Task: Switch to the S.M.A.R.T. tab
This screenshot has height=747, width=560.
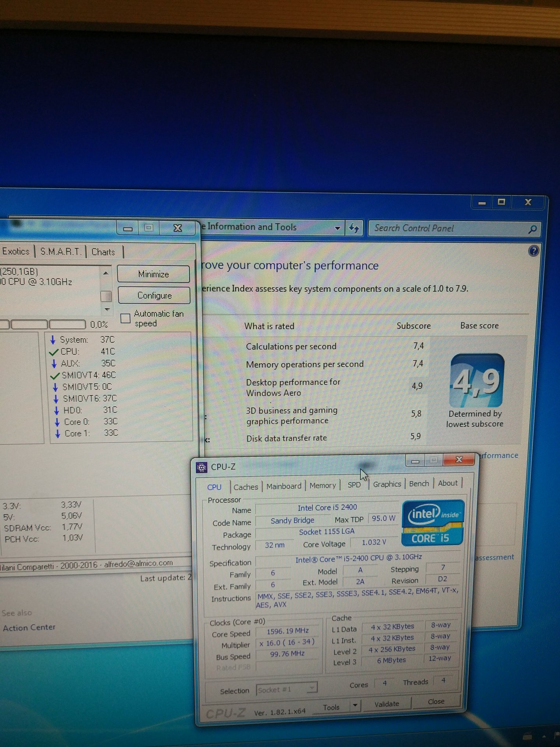Action: (x=61, y=252)
